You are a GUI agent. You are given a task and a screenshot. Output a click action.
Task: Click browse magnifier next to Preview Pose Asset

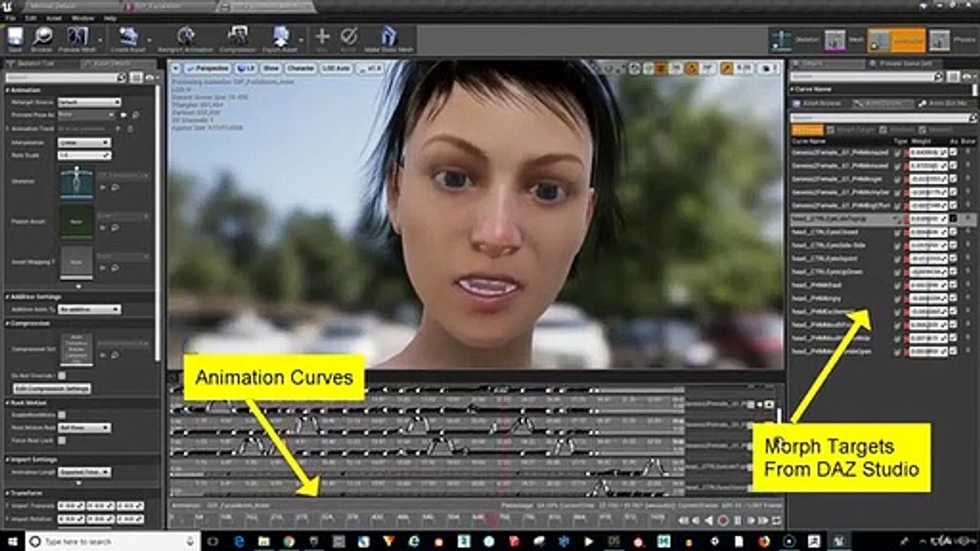pos(135,115)
